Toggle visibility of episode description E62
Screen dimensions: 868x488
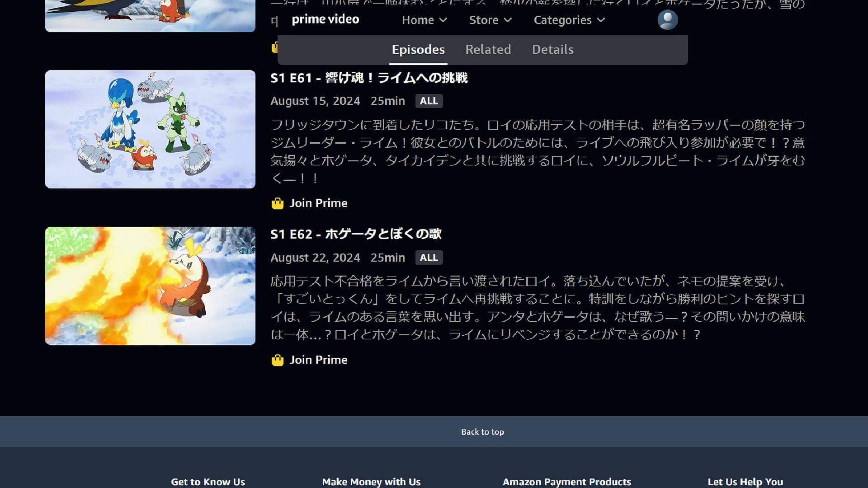(x=357, y=234)
